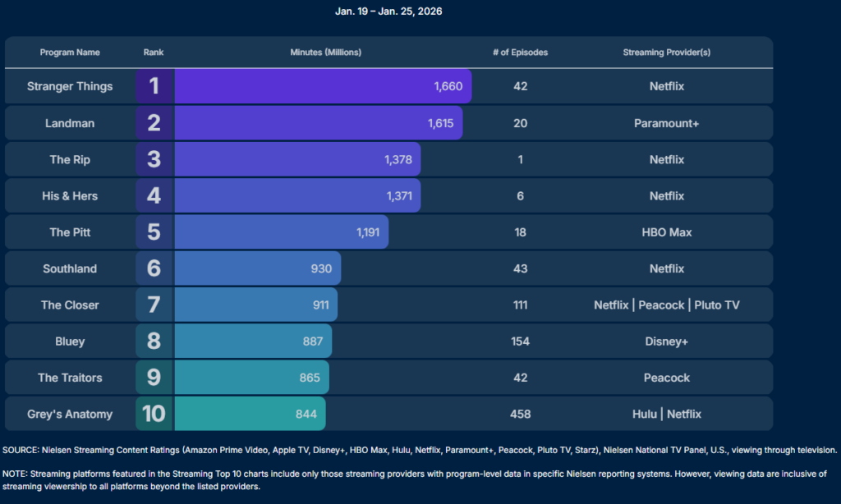Click Bluey's episode count of 154
Screen dimensions: 841x504
click(520, 341)
